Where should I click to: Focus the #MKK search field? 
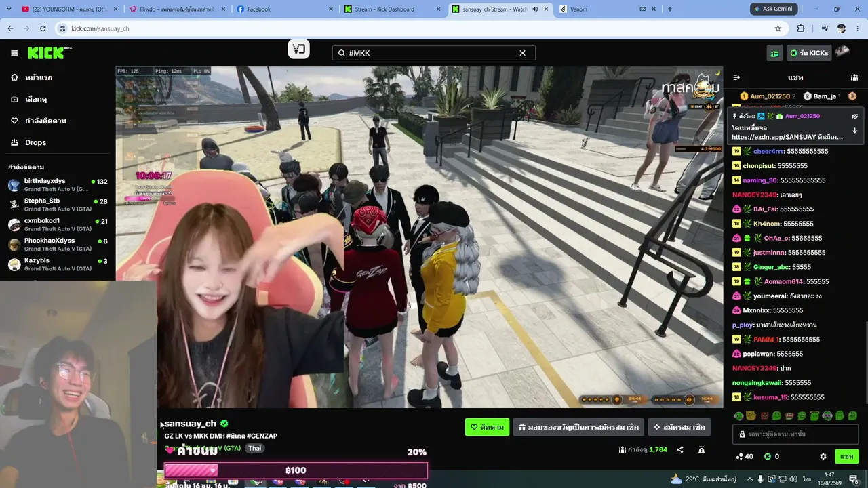tap(433, 53)
